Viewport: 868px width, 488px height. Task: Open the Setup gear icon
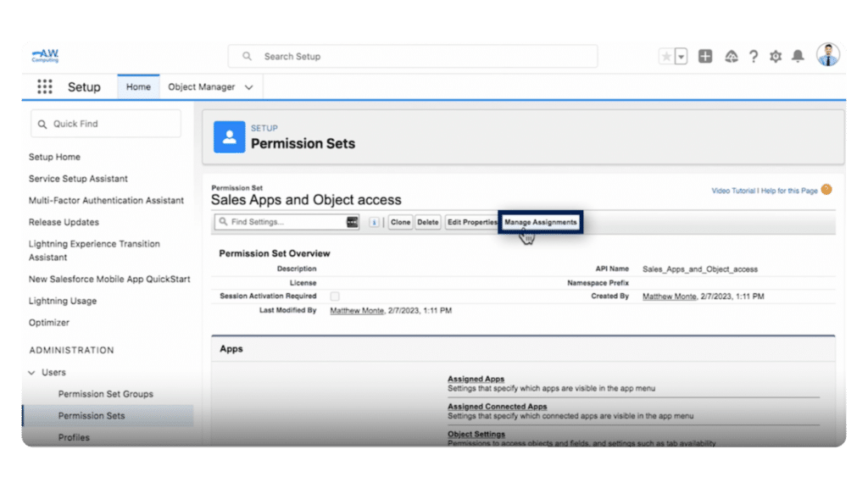(x=775, y=56)
